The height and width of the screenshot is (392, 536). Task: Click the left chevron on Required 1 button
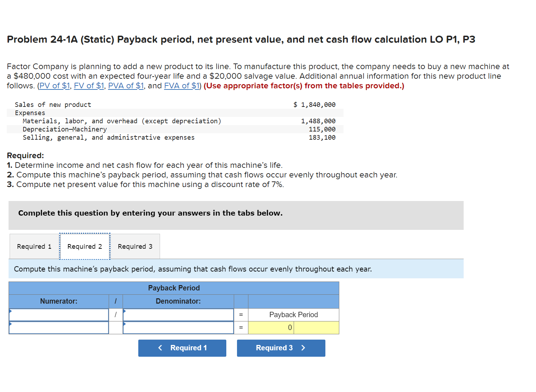click(x=160, y=348)
